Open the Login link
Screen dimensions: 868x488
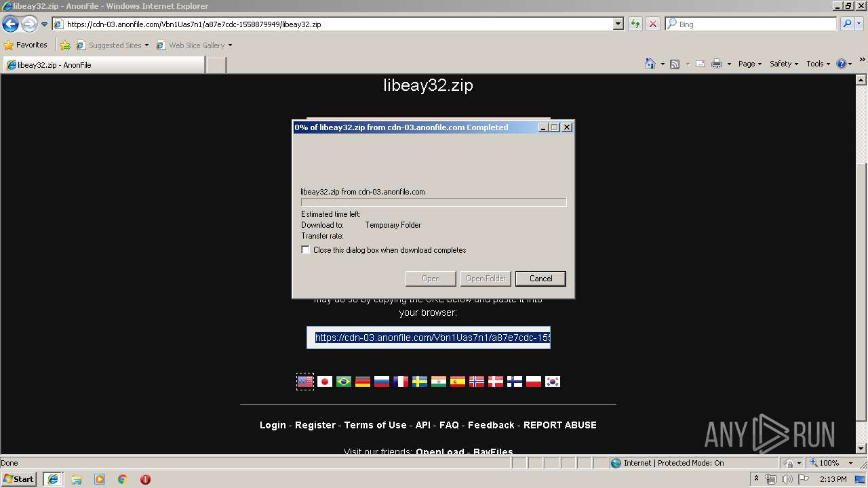pyautogui.click(x=273, y=425)
